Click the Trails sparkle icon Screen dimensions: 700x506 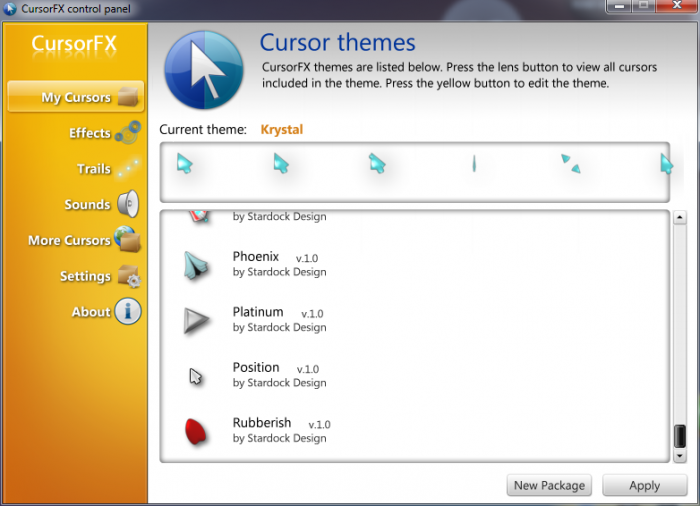128,168
